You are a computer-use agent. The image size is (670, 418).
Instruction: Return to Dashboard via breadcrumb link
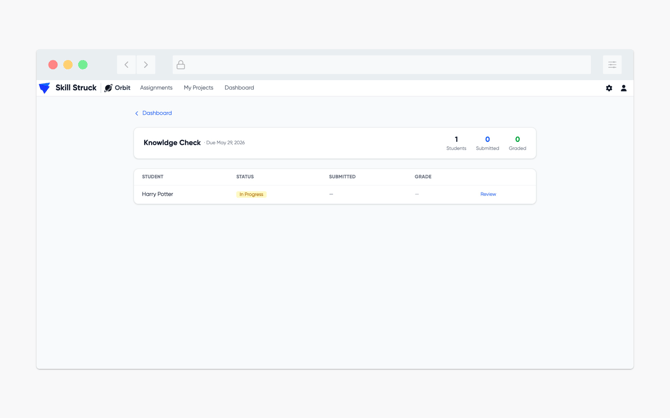[x=157, y=113]
